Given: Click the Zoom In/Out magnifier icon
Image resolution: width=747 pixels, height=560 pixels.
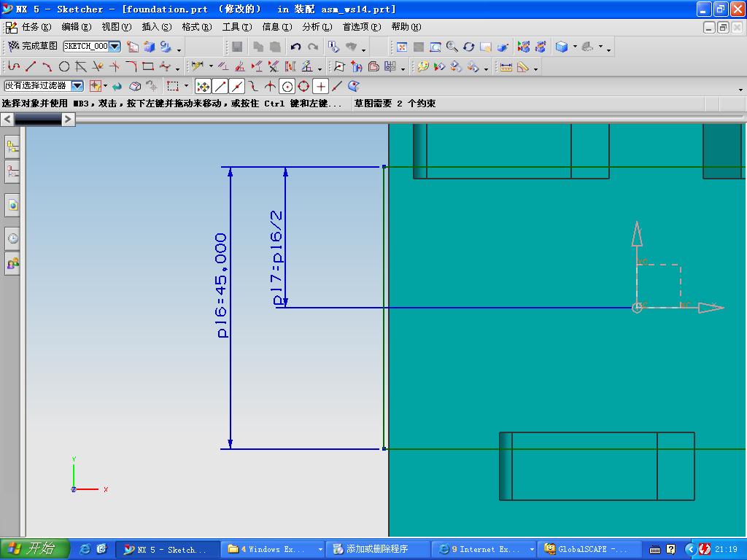Looking at the screenshot, I should [452, 47].
